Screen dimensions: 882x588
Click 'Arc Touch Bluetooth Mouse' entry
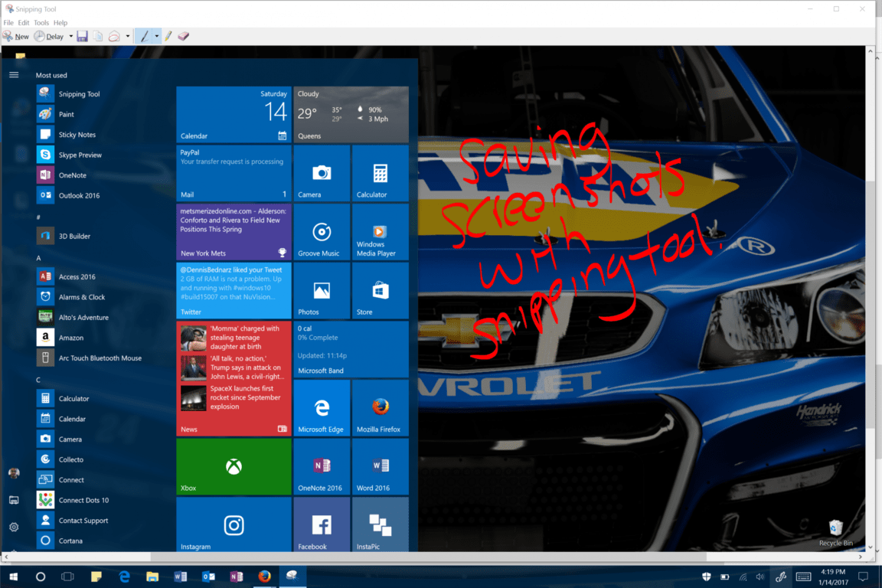pyautogui.click(x=101, y=358)
